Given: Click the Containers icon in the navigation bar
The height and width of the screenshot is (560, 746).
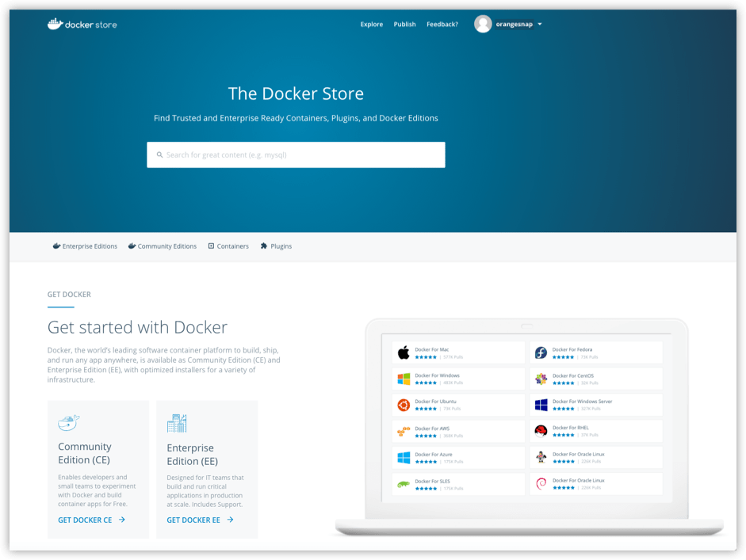Looking at the screenshot, I should click(x=210, y=246).
